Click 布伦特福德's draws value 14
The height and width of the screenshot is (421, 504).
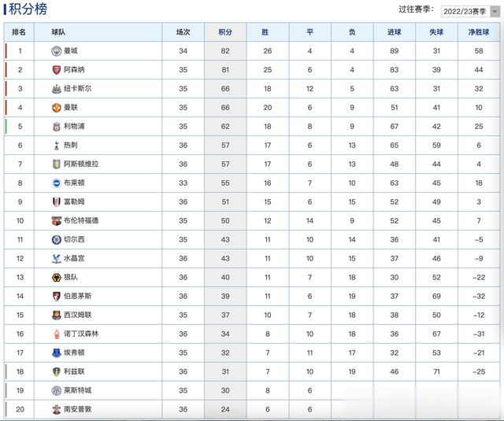[x=309, y=221]
